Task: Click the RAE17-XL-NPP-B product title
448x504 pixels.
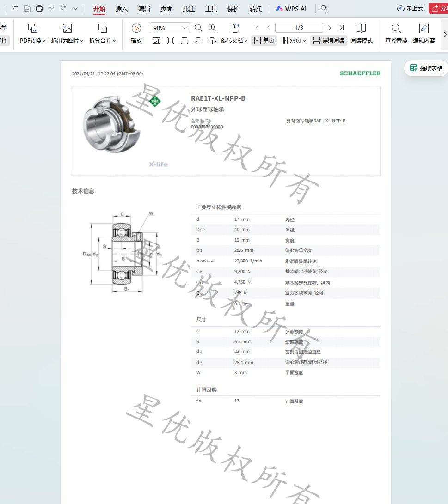Action: tap(218, 98)
